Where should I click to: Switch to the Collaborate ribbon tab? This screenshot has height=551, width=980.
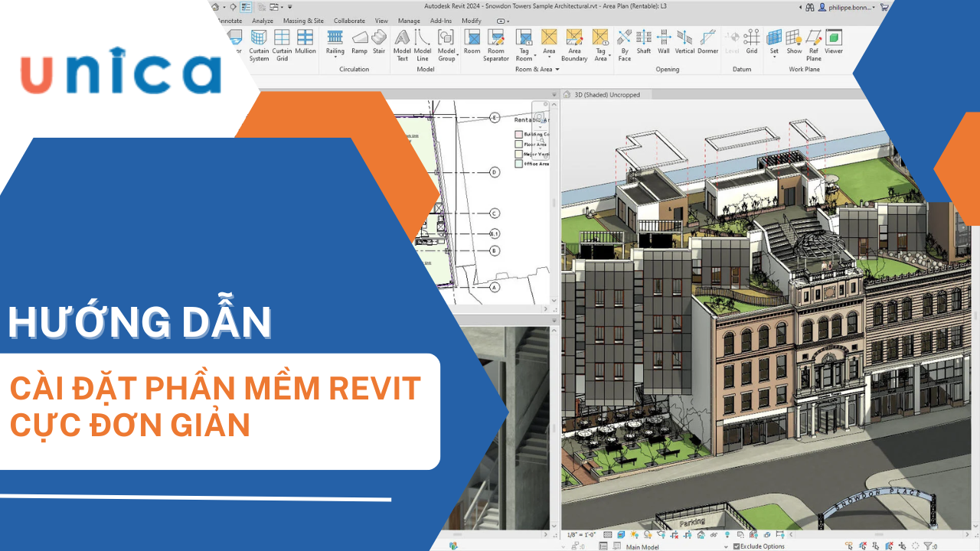(349, 21)
